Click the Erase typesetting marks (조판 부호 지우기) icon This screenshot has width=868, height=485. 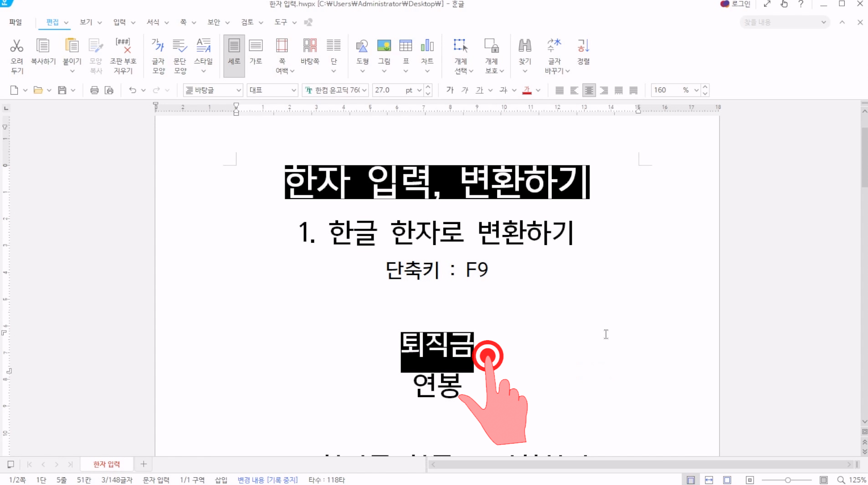click(123, 46)
